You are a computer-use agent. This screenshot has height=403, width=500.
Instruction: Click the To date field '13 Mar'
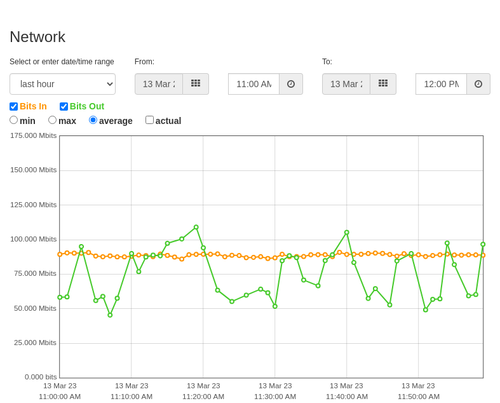coord(346,84)
